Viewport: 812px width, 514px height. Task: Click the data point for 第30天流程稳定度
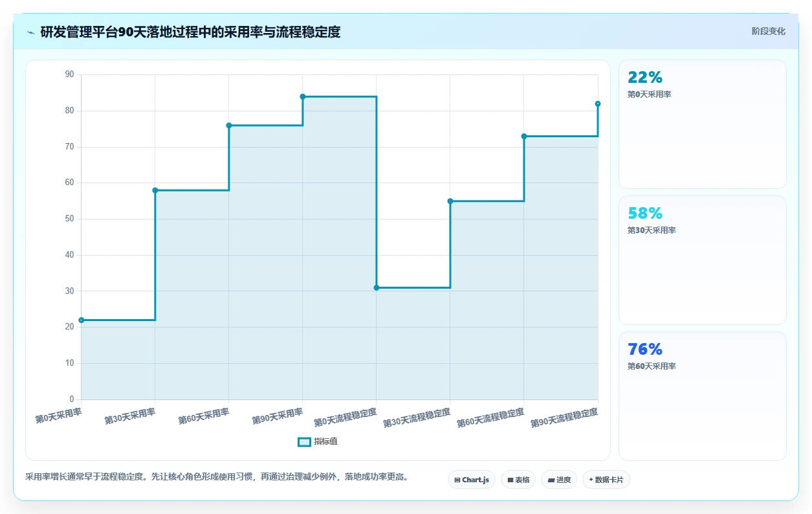click(450, 201)
